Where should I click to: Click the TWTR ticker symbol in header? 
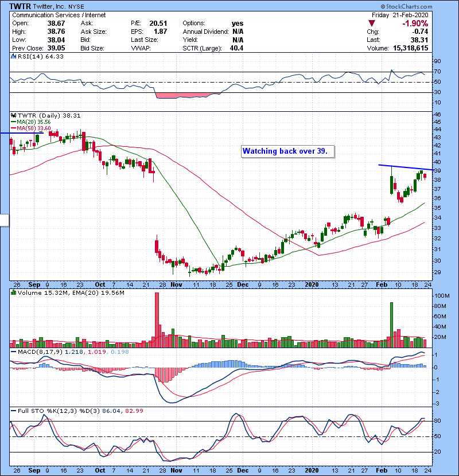(x=20, y=6)
